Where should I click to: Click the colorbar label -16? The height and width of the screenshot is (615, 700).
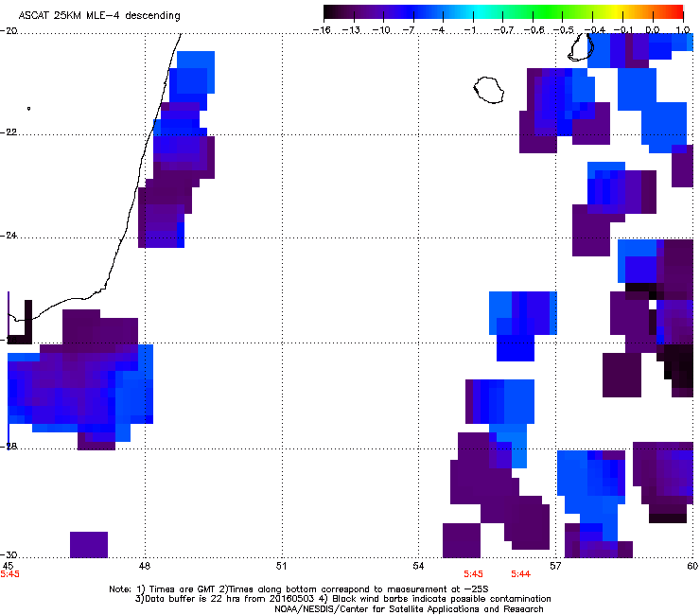[x=322, y=30]
